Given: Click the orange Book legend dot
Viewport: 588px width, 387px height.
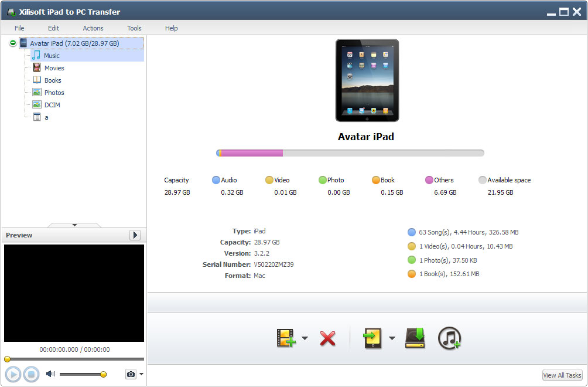Looking at the screenshot, I should click(376, 180).
